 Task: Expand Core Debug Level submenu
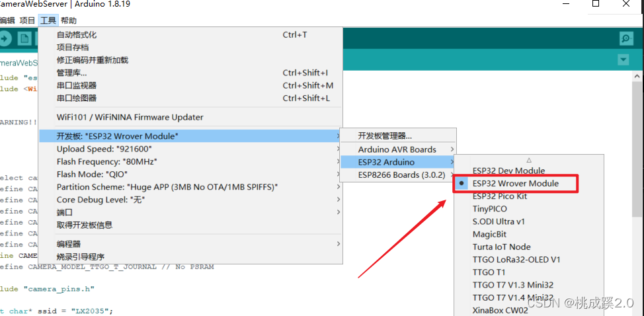point(190,200)
